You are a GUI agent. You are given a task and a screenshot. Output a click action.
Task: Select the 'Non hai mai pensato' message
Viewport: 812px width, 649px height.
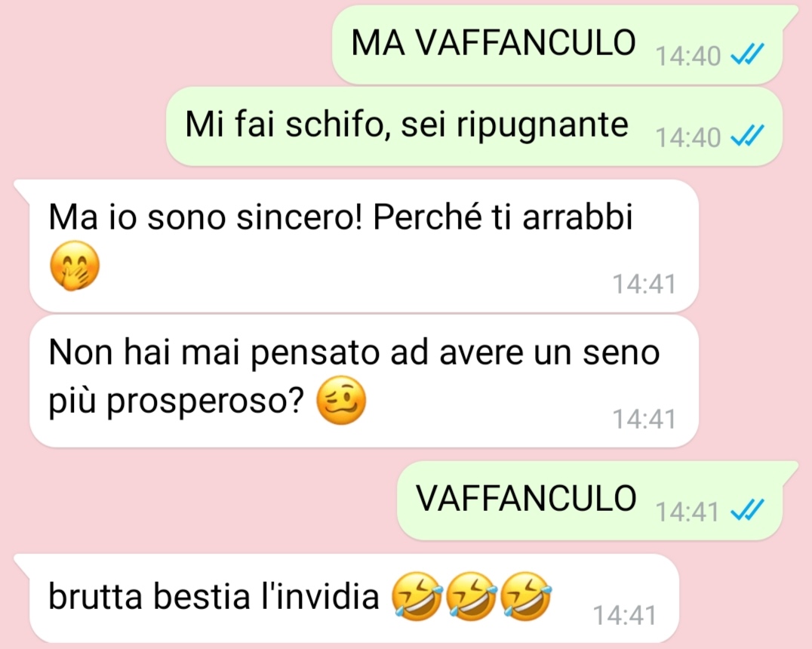click(x=364, y=380)
